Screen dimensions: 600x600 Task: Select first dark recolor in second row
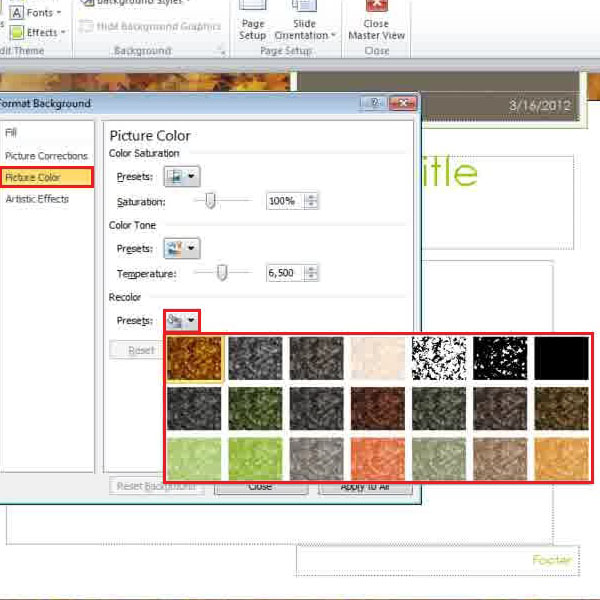[x=194, y=409]
